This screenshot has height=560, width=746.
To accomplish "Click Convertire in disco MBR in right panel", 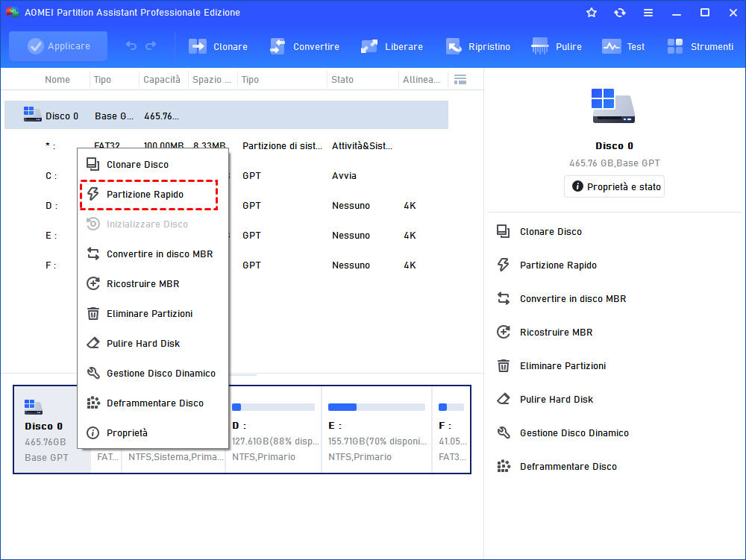I will (x=573, y=298).
